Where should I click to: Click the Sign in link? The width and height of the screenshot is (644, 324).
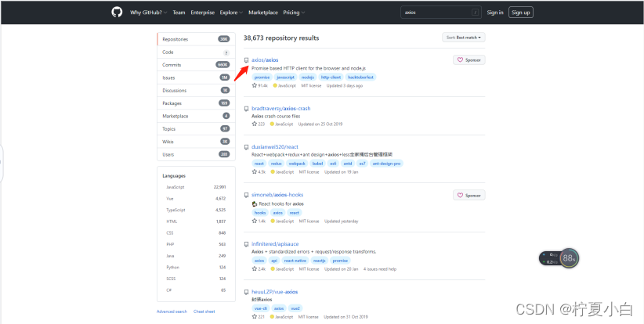click(495, 13)
